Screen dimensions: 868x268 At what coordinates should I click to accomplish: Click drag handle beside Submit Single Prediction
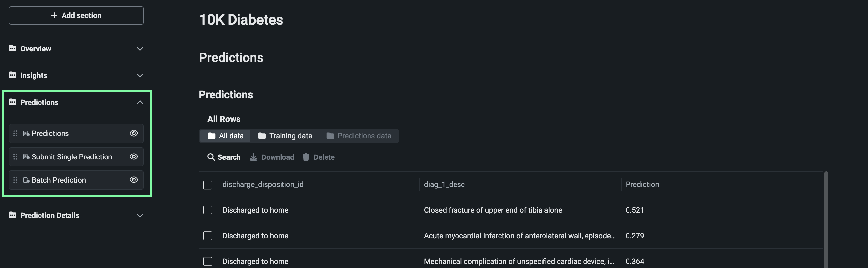point(15,157)
